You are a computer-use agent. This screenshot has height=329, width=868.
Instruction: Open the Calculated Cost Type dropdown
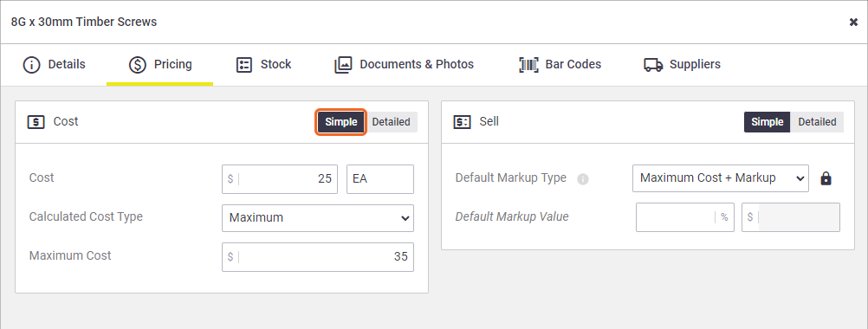[x=318, y=218]
